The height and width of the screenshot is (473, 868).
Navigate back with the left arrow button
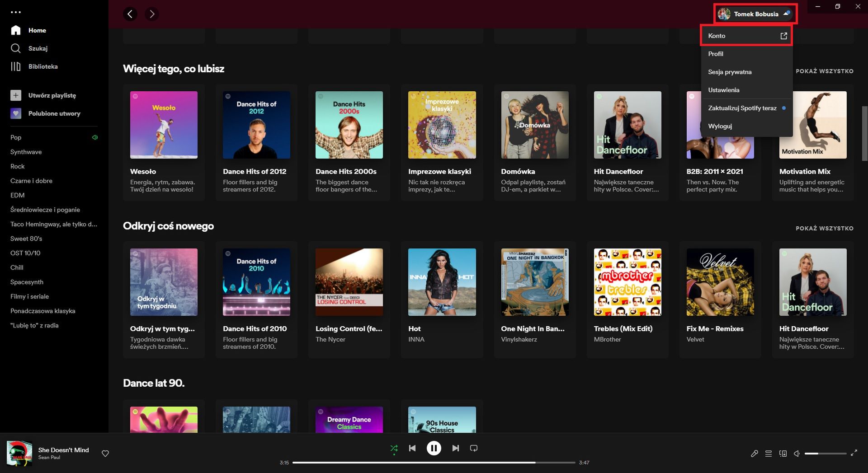(130, 14)
